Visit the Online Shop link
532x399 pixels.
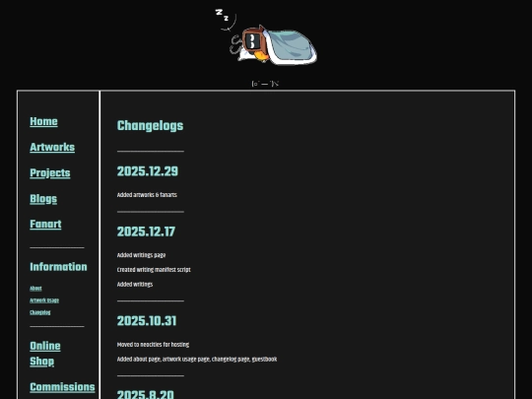point(45,354)
